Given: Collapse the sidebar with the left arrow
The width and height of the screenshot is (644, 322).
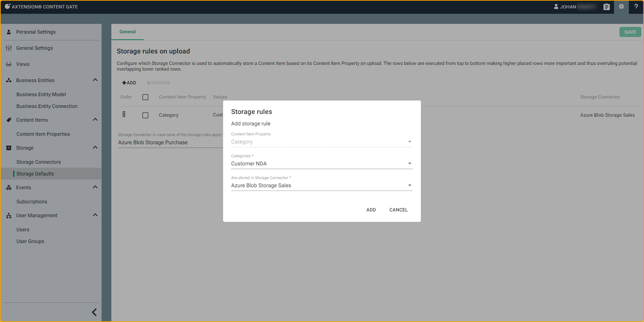Looking at the screenshot, I should pos(94,312).
